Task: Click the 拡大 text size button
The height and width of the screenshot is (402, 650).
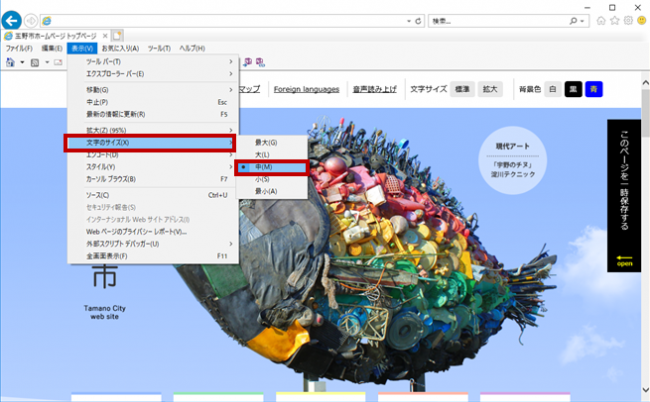Action: (x=490, y=89)
